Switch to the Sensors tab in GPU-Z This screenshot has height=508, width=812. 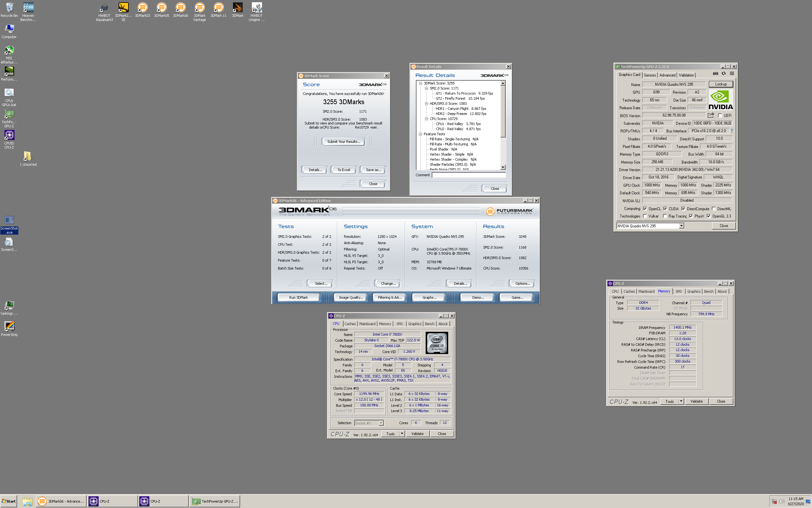point(650,75)
